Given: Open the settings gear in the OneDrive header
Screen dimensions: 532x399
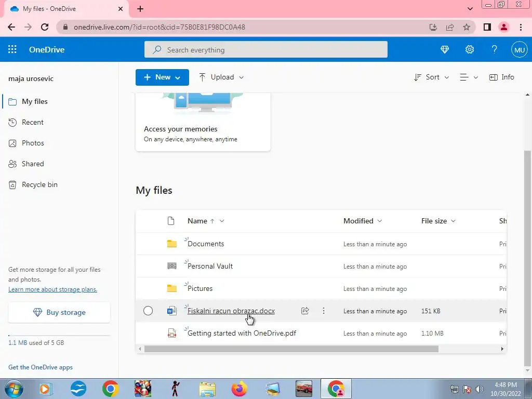Looking at the screenshot, I should 470,49.
